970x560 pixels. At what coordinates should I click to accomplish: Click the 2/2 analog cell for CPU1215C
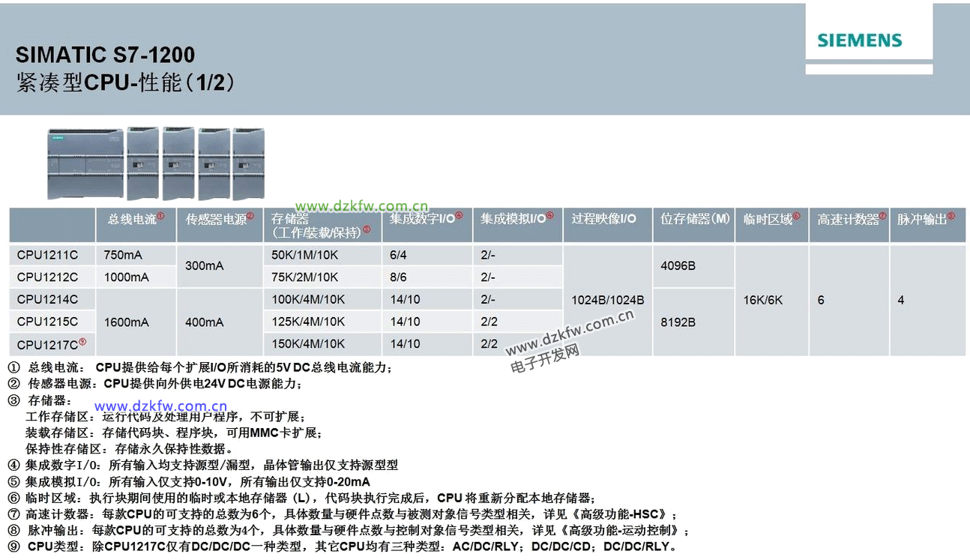(x=517, y=322)
